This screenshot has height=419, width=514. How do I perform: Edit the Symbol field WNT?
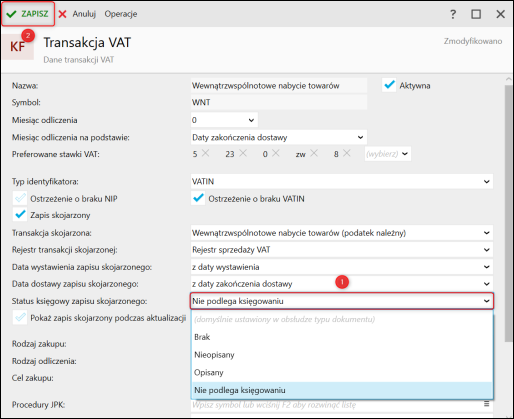pos(279,102)
